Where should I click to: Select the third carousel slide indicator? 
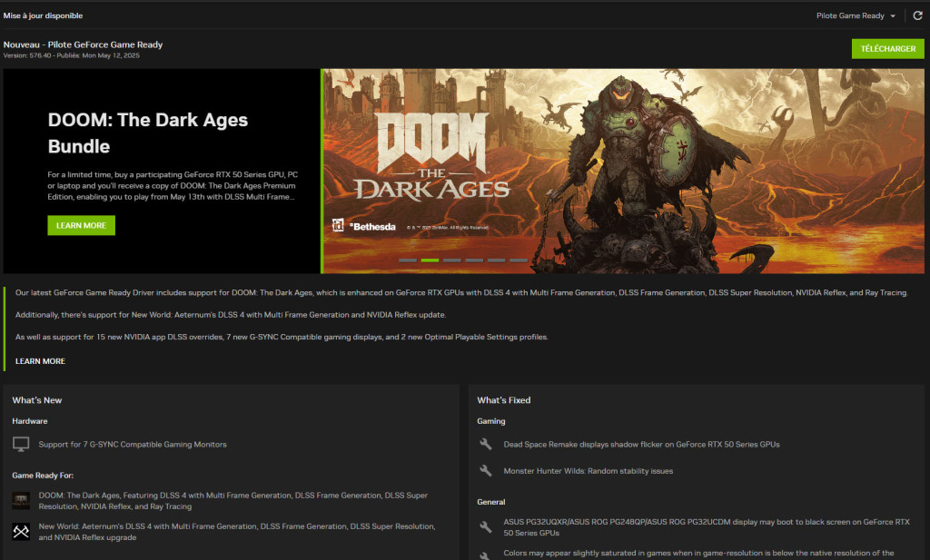(x=452, y=260)
